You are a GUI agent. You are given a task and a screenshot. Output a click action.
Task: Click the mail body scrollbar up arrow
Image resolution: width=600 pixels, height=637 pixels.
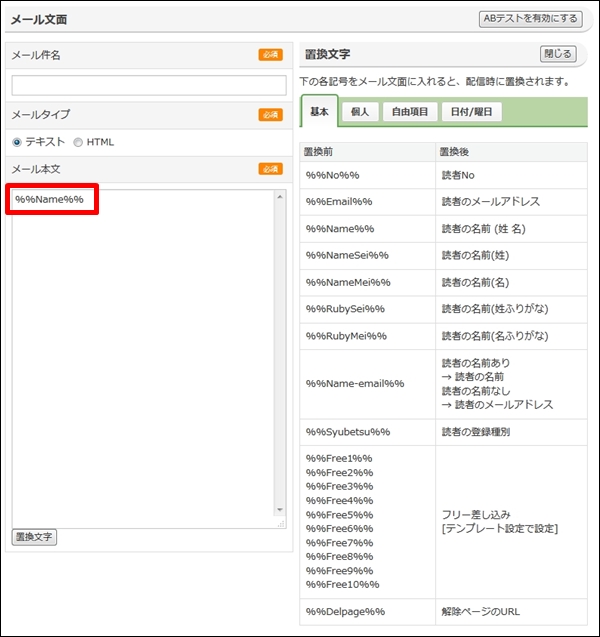280,197
